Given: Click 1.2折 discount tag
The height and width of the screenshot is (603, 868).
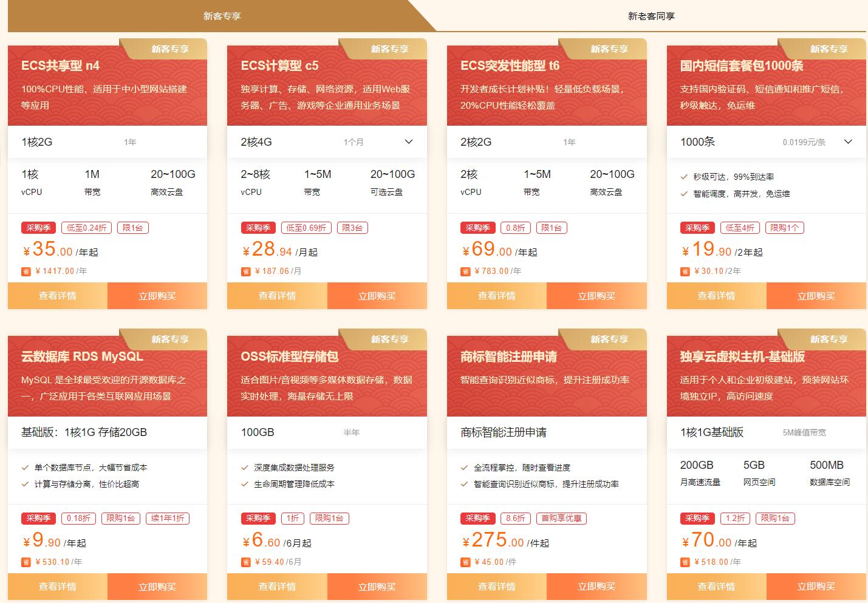Looking at the screenshot, I should pyautogui.click(x=736, y=519).
